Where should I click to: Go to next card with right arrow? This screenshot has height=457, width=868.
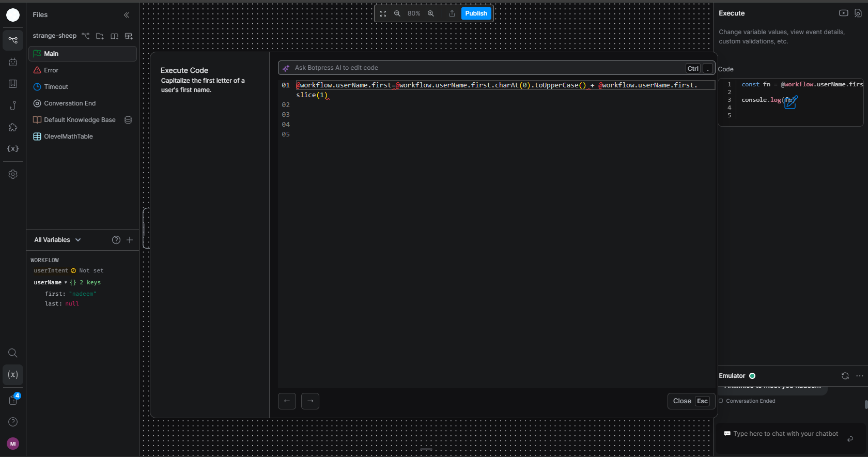tap(310, 401)
